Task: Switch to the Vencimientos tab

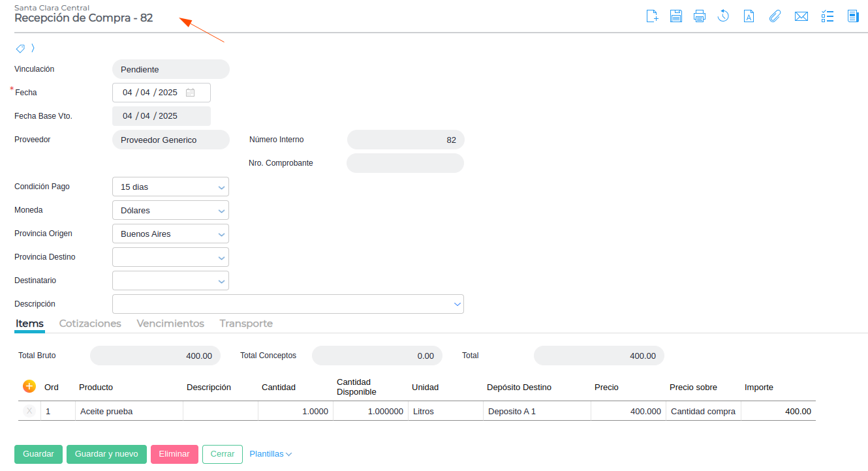Action: coord(170,324)
